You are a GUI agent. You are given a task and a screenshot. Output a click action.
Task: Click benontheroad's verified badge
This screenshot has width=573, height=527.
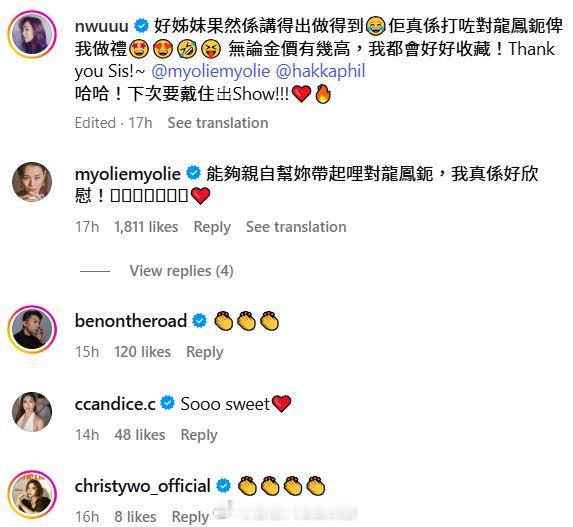(x=200, y=321)
